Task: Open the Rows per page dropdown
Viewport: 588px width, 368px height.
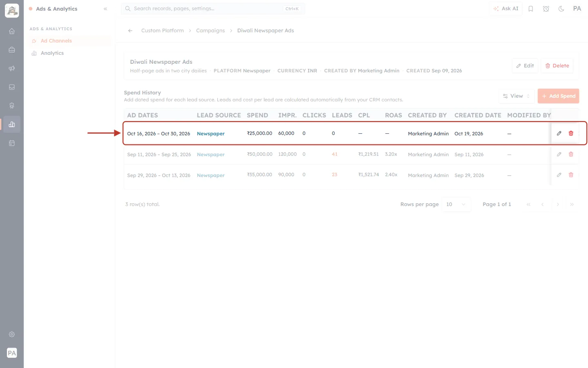Action: coord(456,204)
